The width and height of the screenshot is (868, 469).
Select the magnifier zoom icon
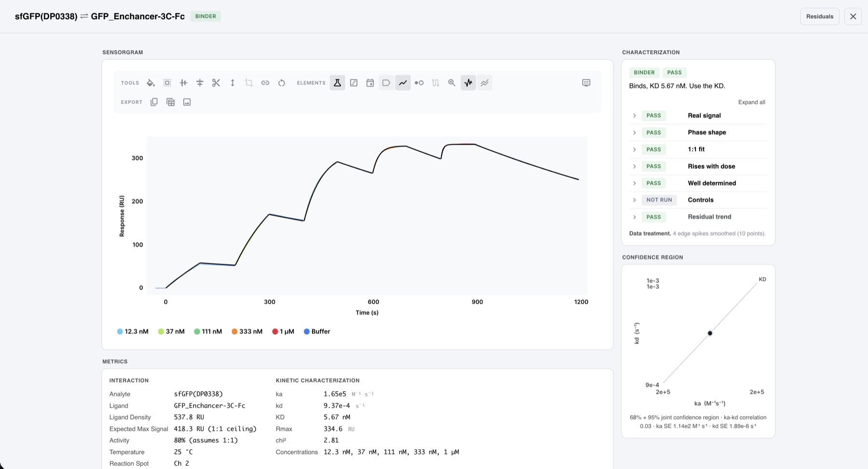click(452, 83)
